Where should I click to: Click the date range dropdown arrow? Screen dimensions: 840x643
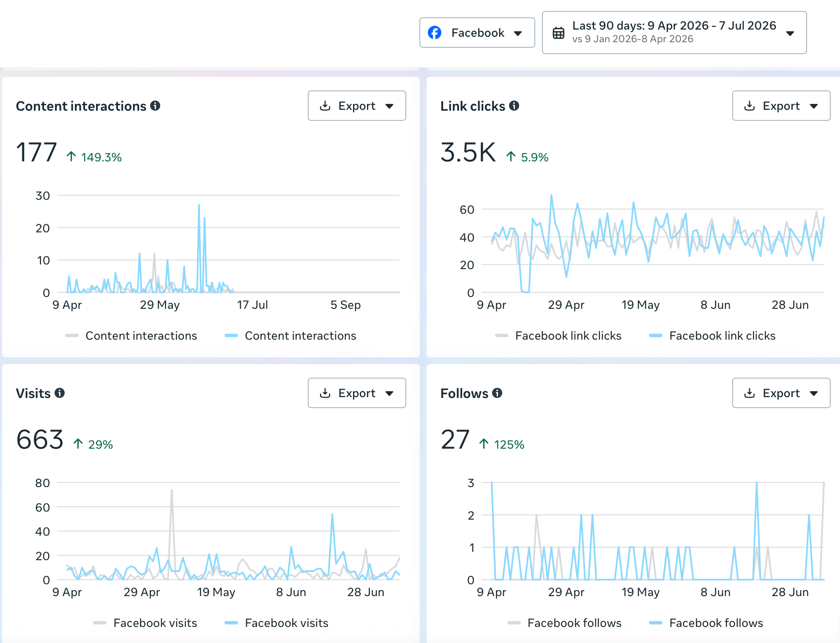click(x=790, y=33)
